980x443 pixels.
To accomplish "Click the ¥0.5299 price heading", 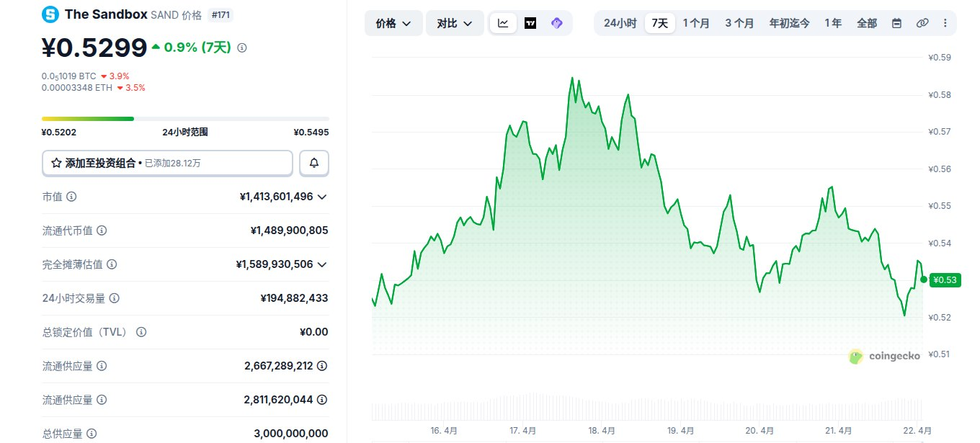I will tap(94, 48).
